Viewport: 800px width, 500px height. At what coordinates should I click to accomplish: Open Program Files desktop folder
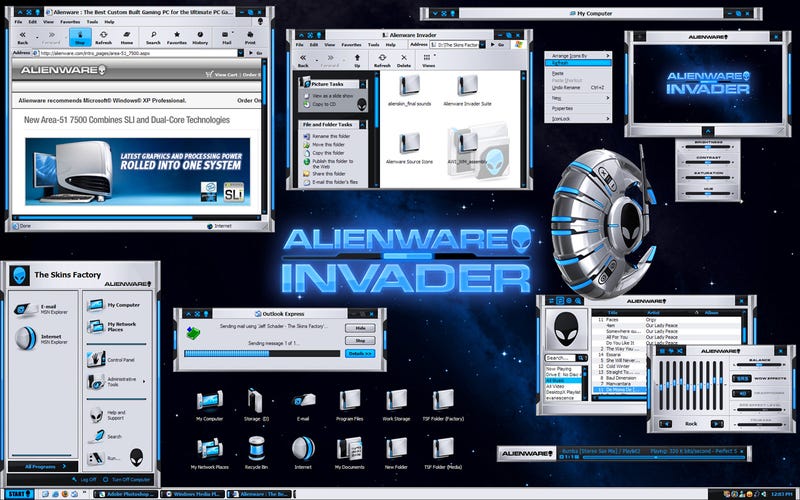pyautogui.click(x=349, y=405)
